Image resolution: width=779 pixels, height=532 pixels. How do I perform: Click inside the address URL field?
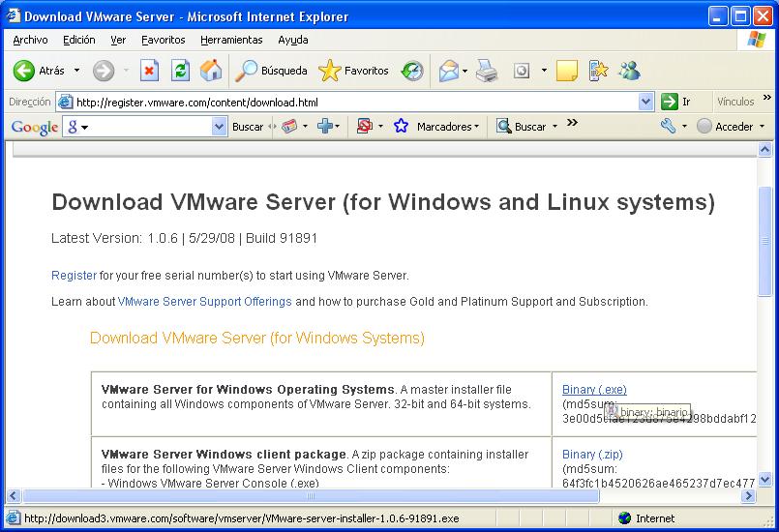pos(348,102)
